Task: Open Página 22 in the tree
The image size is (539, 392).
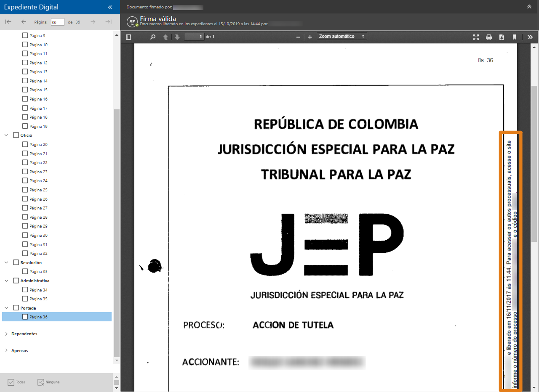Action: [38, 163]
